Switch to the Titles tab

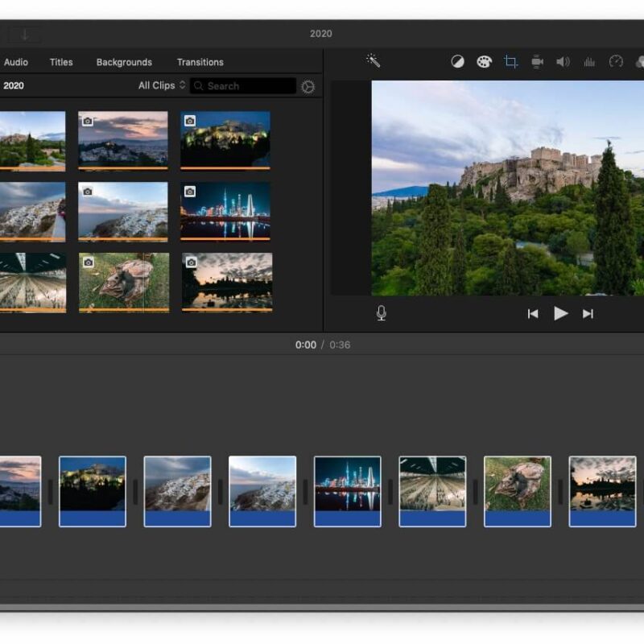(x=61, y=62)
